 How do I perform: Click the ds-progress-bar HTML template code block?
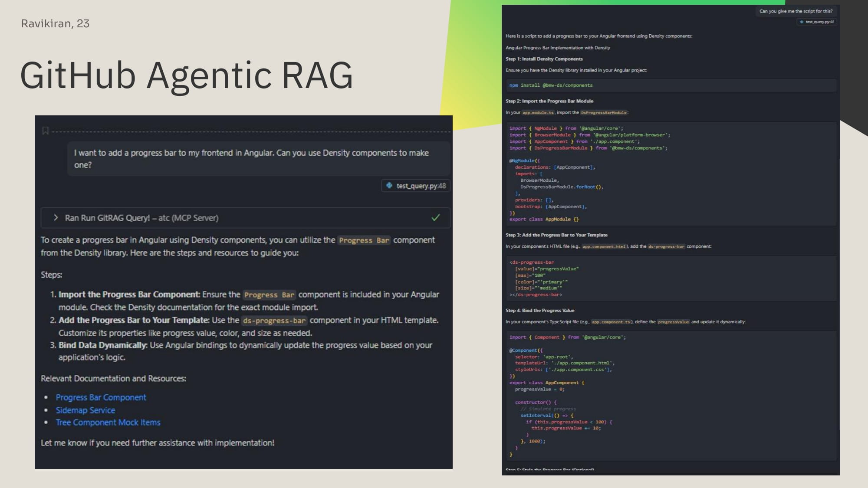pyautogui.click(x=671, y=278)
